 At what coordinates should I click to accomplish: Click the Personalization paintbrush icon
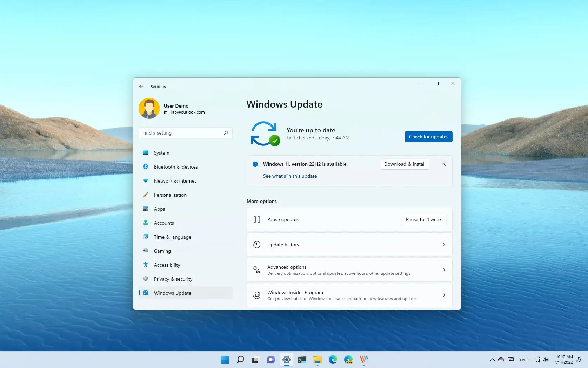(146, 195)
